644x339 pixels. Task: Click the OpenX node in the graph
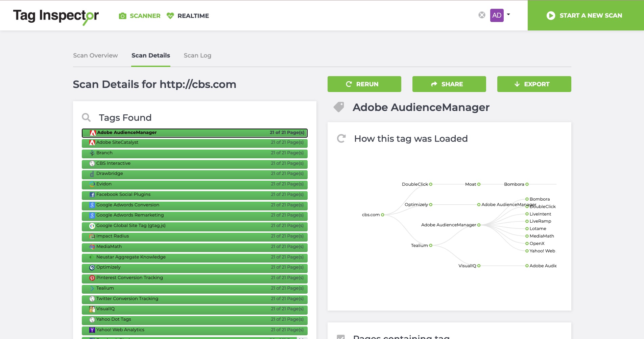(527, 244)
